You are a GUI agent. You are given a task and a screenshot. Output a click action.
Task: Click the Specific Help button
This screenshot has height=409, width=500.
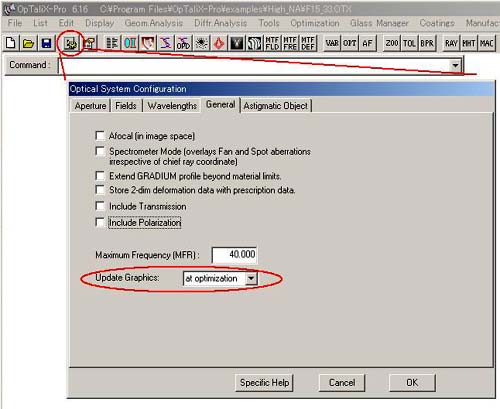click(x=264, y=383)
